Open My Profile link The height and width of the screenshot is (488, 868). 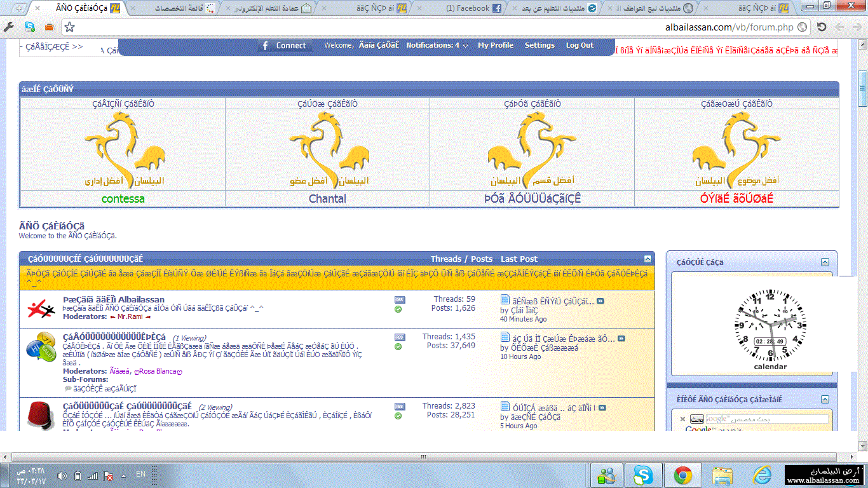[x=496, y=46]
